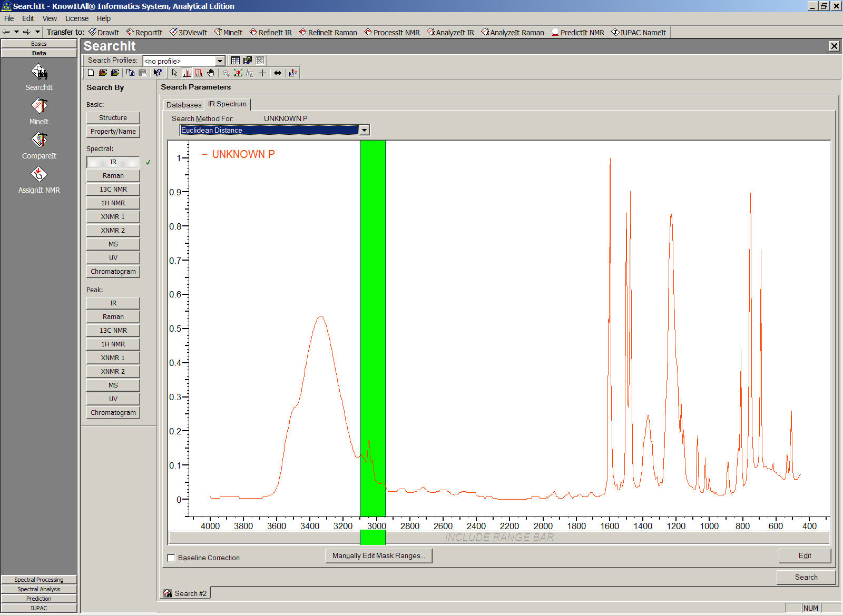
Task: Click the second Open folder toolbar icon
Action: coord(115,73)
